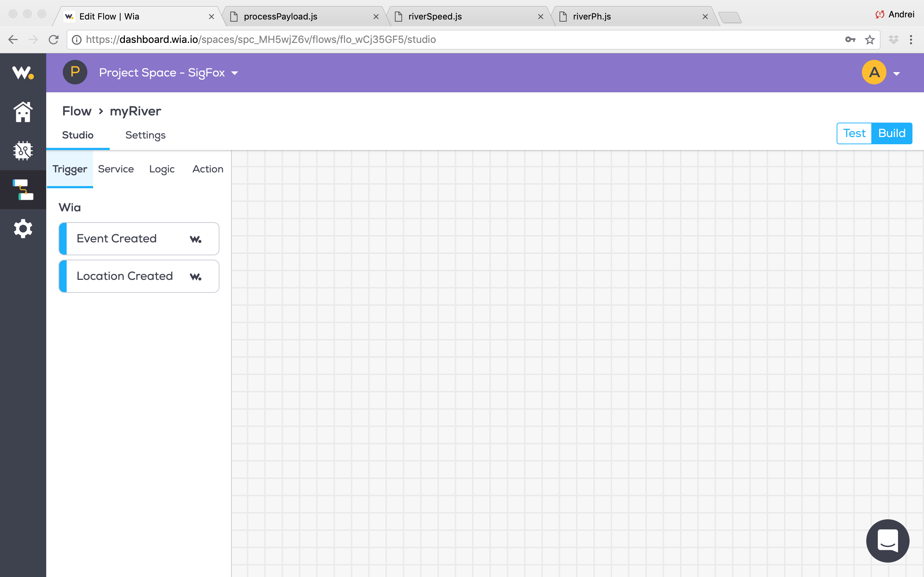The height and width of the screenshot is (577, 924).
Task: Switch to Build mode
Action: click(x=892, y=133)
